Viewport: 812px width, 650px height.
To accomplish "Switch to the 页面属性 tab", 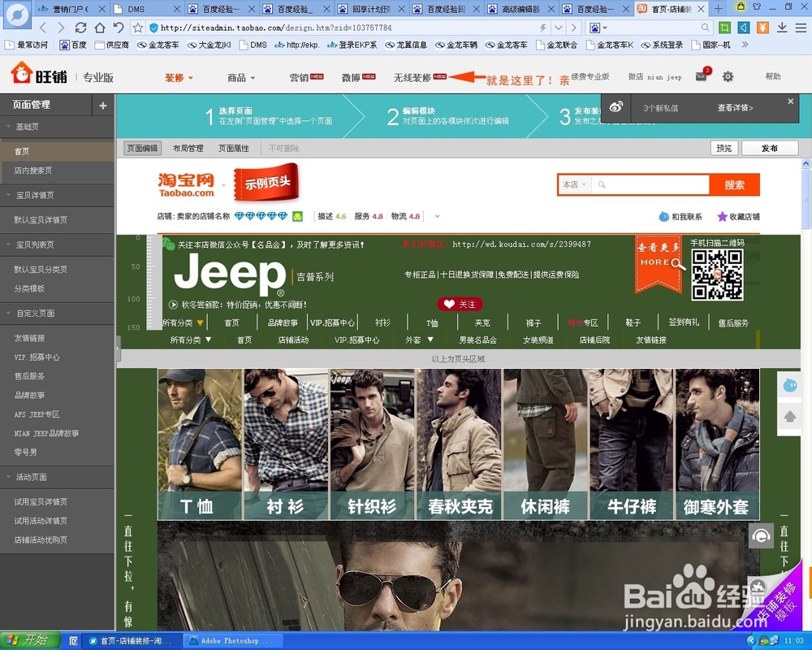I will 234,148.
